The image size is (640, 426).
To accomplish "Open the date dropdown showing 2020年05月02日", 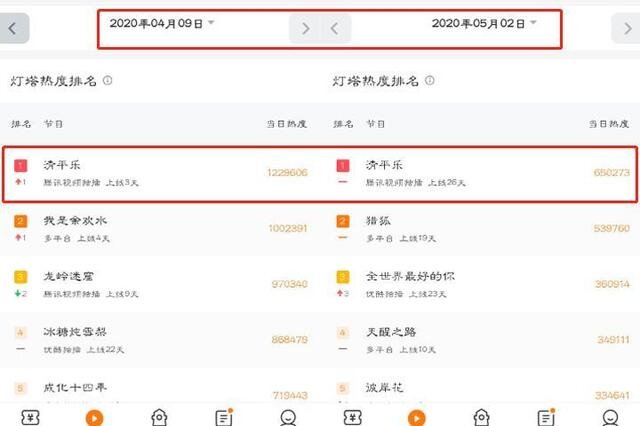I will click(484, 23).
